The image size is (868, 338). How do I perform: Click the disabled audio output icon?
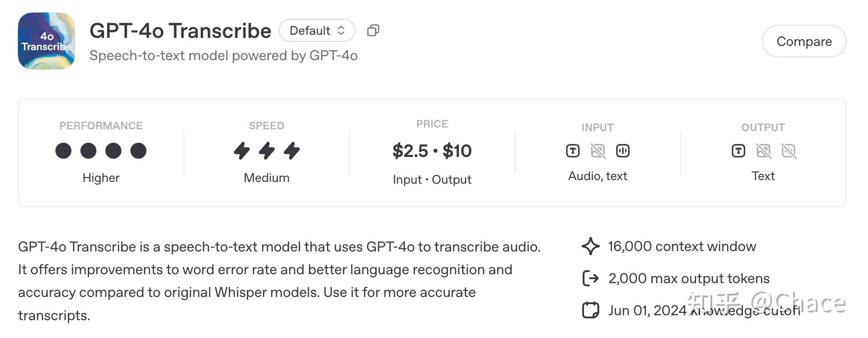[x=789, y=151]
